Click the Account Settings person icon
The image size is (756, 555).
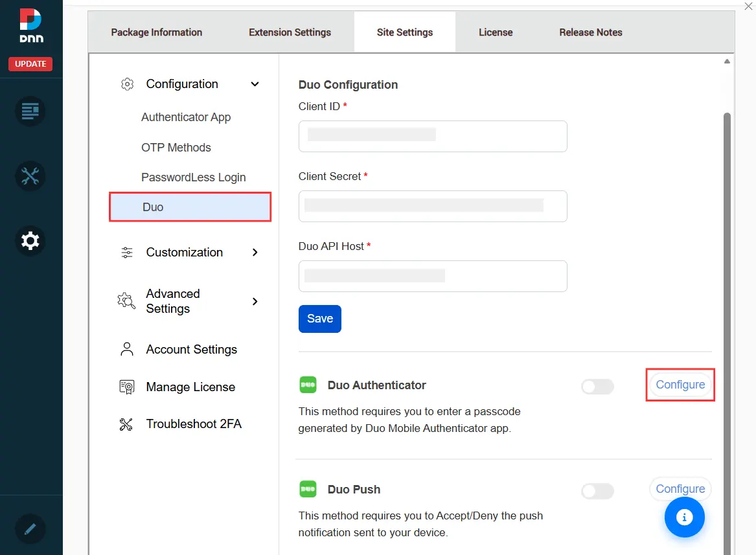(x=127, y=349)
